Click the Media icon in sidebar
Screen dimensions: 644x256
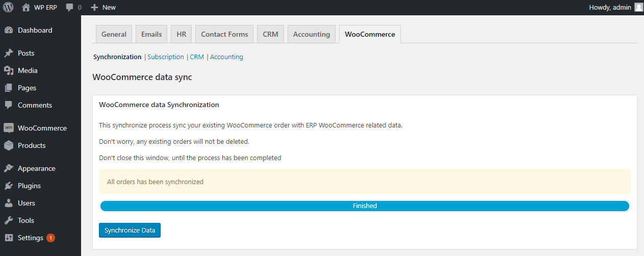click(9, 70)
